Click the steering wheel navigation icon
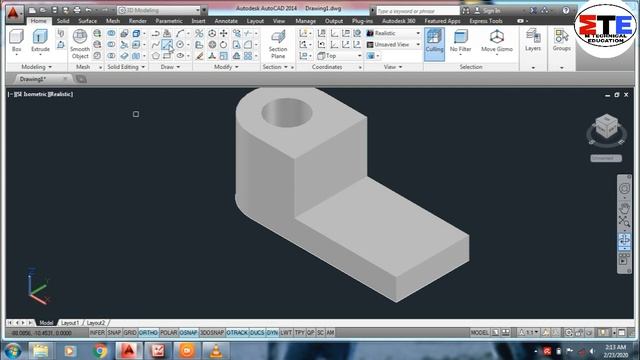Viewport: 640px width, 360px height. pos(624,188)
